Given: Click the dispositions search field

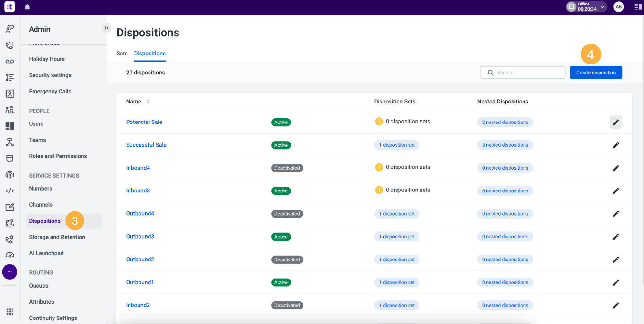Looking at the screenshot, I should pos(523,73).
